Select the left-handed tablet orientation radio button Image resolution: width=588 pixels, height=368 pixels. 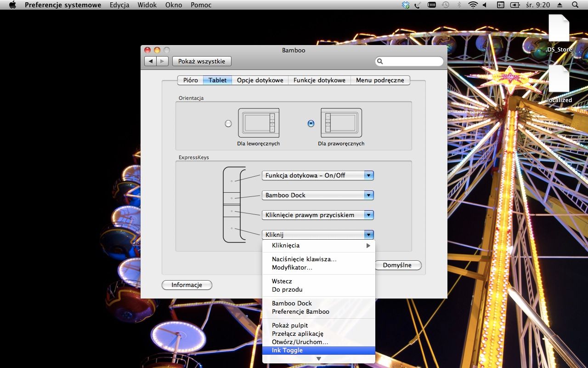228,123
